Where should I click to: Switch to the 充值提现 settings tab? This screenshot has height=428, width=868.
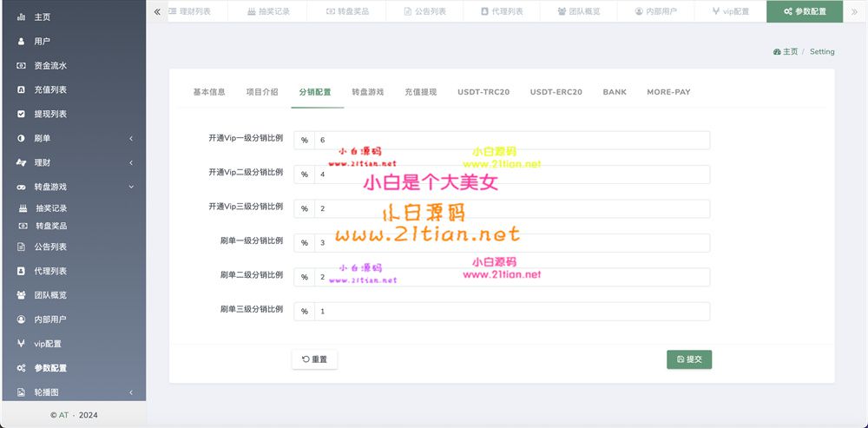(420, 92)
